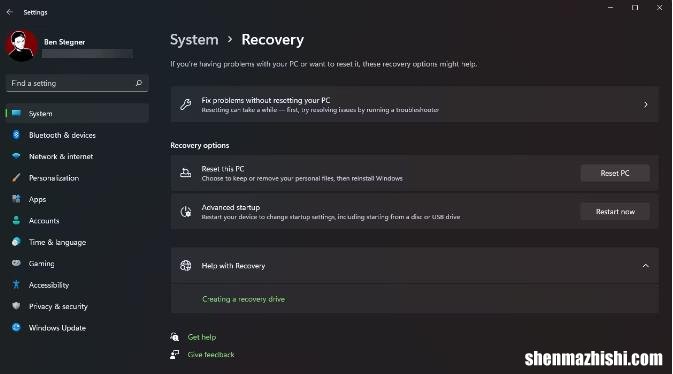Minimize the Settings window

[610, 8]
